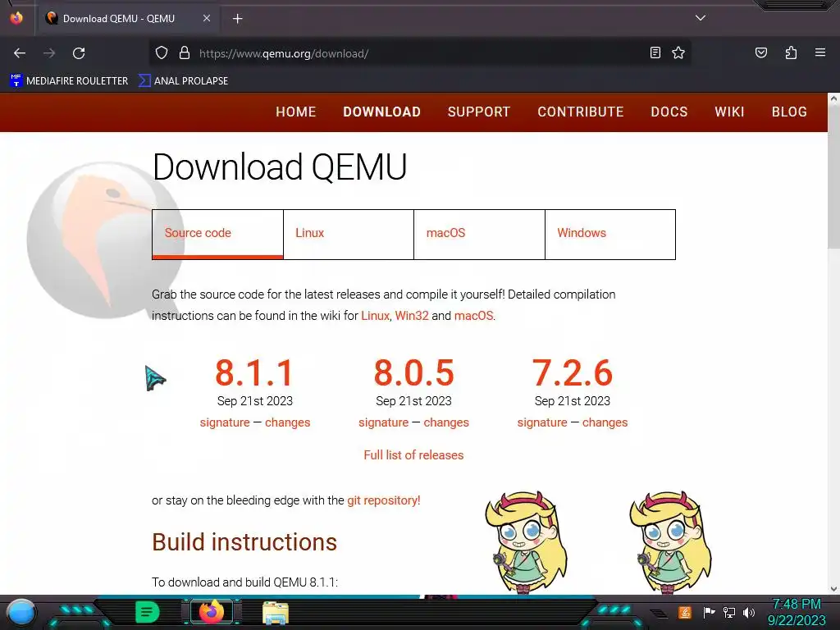The width and height of the screenshot is (840, 630).
Task: Click the Java tray icon
Action: pyautogui.click(x=685, y=612)
